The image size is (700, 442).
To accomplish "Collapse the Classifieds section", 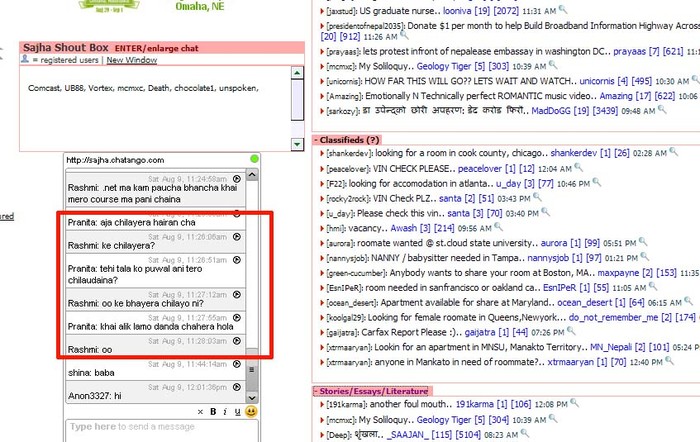I will point(316,139).
